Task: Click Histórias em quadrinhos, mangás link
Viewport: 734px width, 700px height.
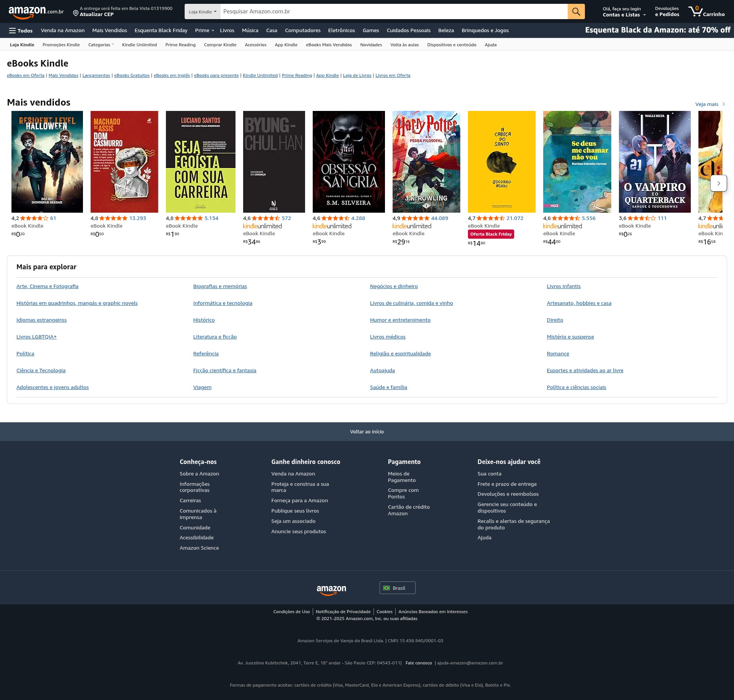Action: coord(77,303)
